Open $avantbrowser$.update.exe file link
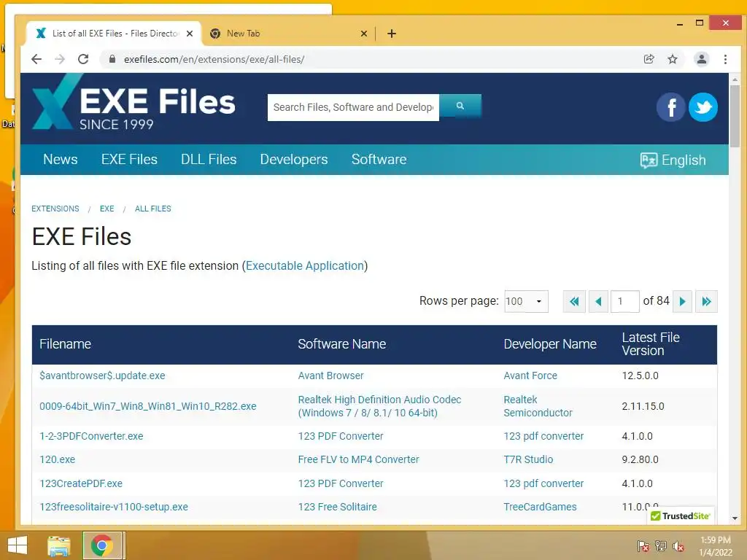Viewport: 747px width, 560px height. point(102,376)
